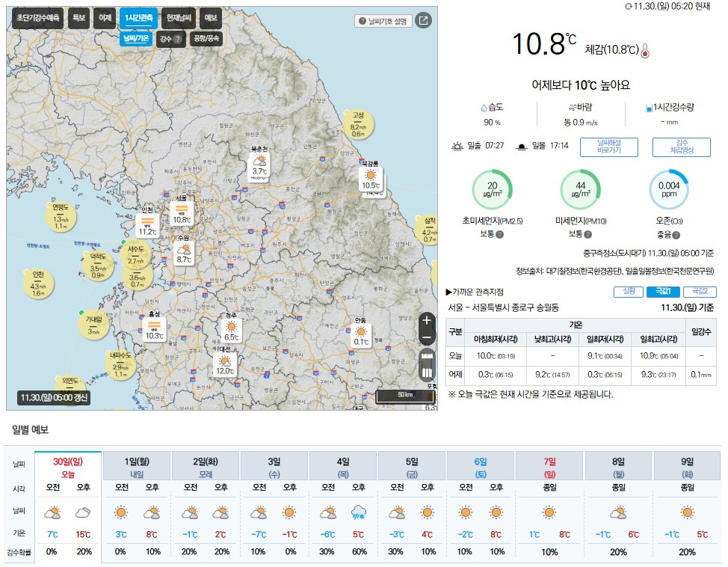This screenshot has height=567, width=728.
Task: Click the 가대암 marine marker
Action: click(93, 325)
